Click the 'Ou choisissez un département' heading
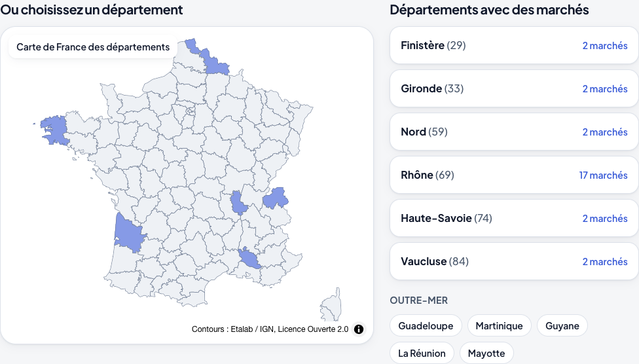The image size is (639, 364). 92,9
